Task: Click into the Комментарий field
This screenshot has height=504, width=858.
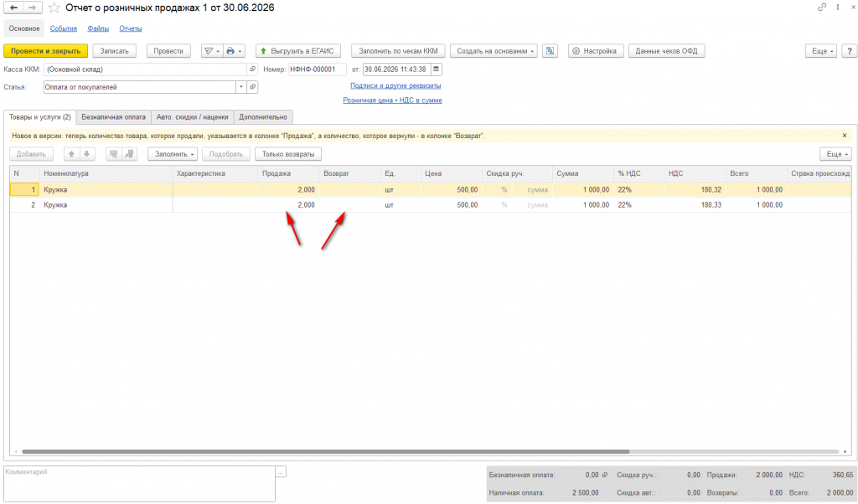Action: point(139,483)
